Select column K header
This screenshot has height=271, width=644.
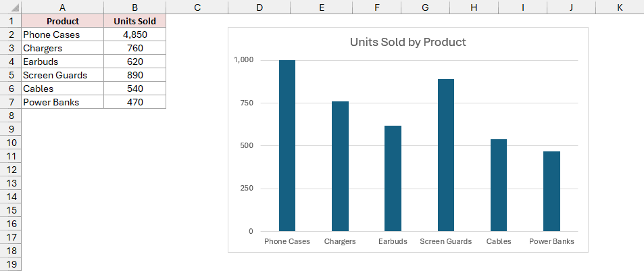click(620, 7)
